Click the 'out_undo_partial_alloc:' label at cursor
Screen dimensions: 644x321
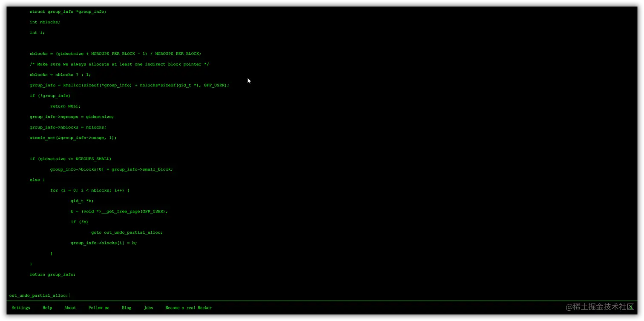tap(38, 295)
